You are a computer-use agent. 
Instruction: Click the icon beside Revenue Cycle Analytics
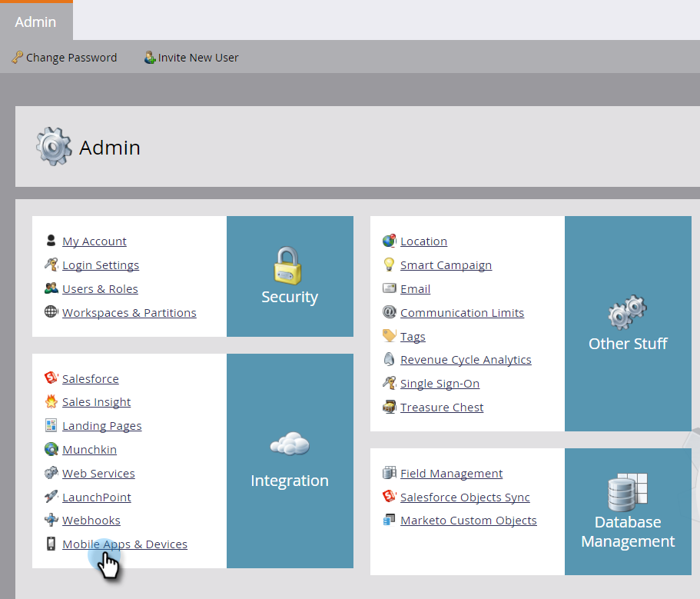pos(390,359)
